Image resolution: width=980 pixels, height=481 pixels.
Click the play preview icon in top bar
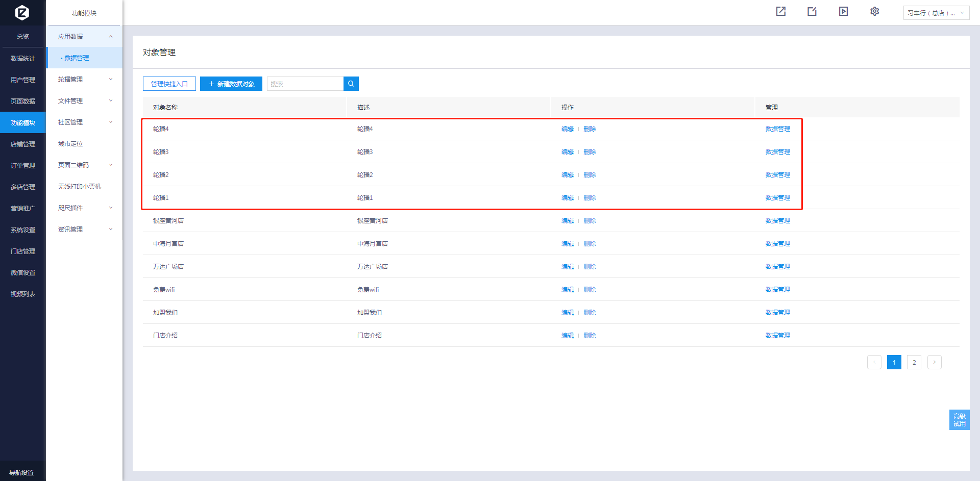[843, 11]
